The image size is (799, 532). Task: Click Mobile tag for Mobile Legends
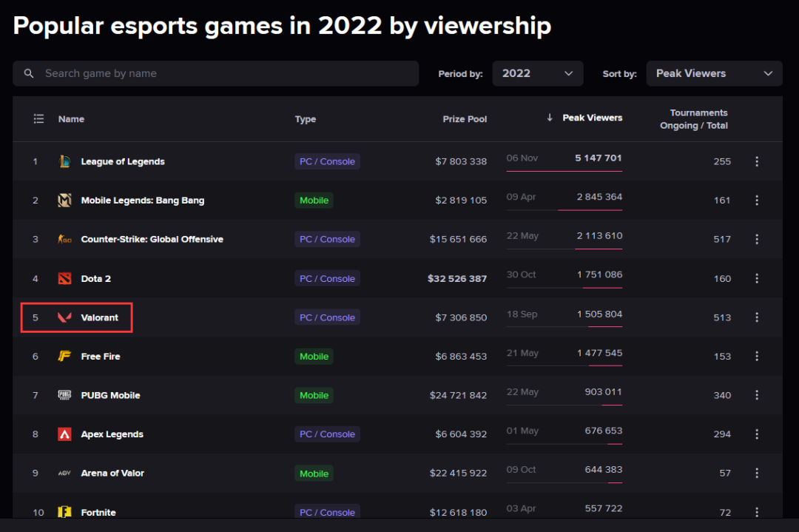click(314, 201)
